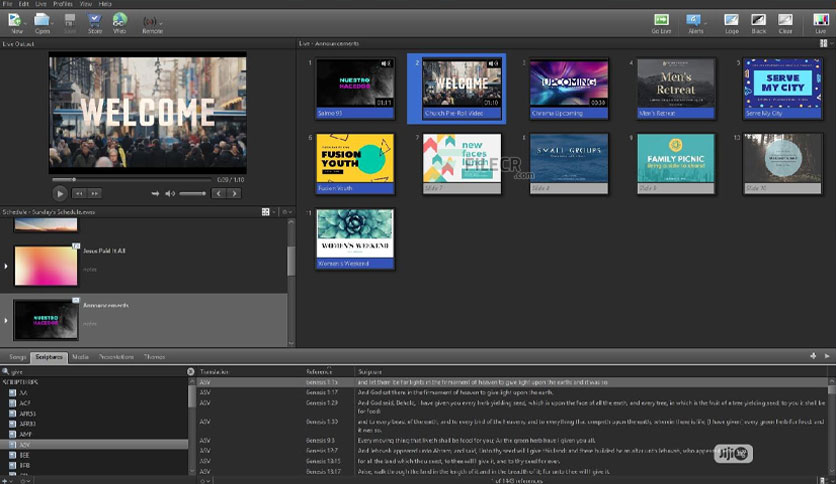This screenshot has width=836, height=484.
Task: Adjust the preview volume slider
Action: 192,194
